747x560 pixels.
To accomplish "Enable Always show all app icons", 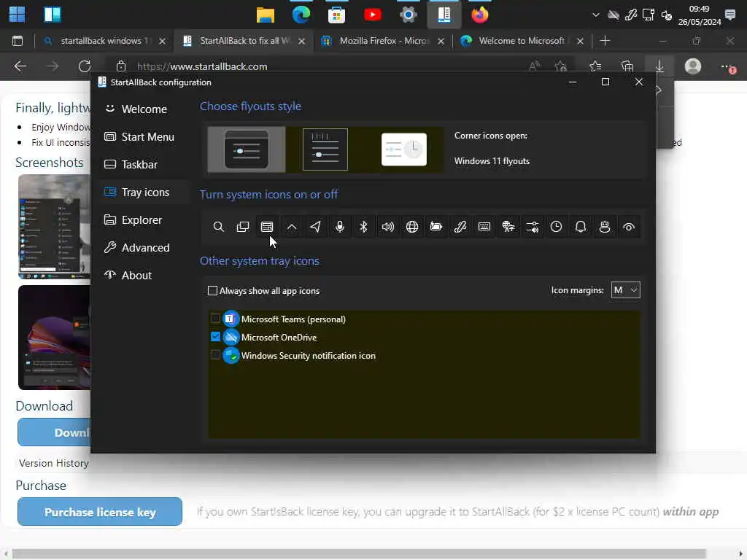I will tap(212, 290).
